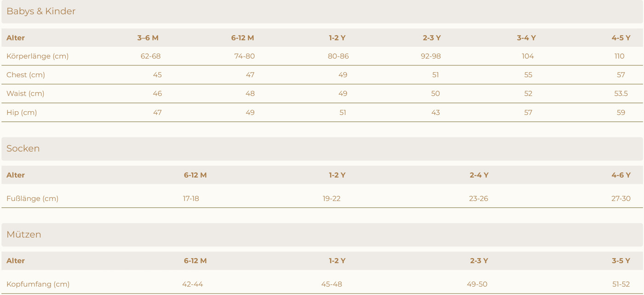The height and width of the screenshot is (295, 644).
Task: Click the 'Chest (cm)' row label
Action: tap(26, 75)
